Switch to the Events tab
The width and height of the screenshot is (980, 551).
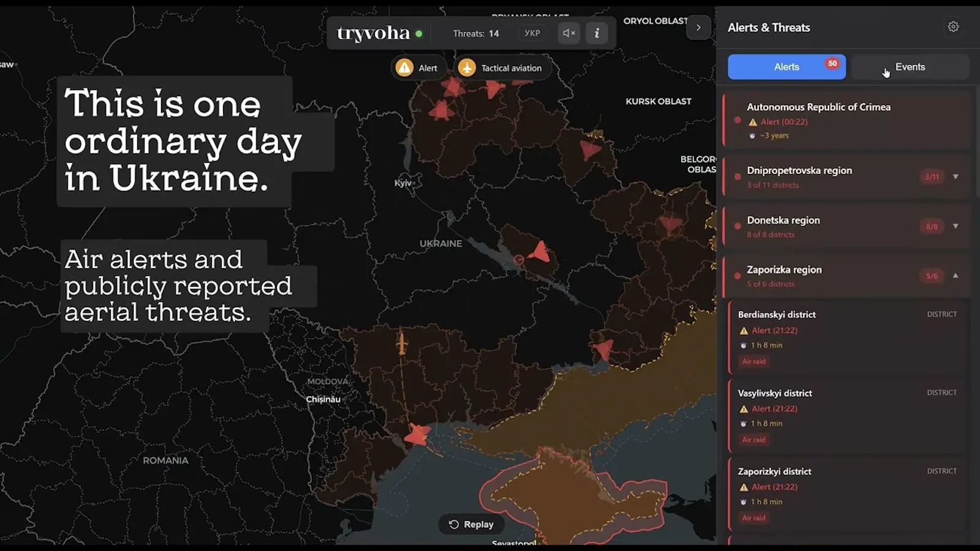point(910,67)
